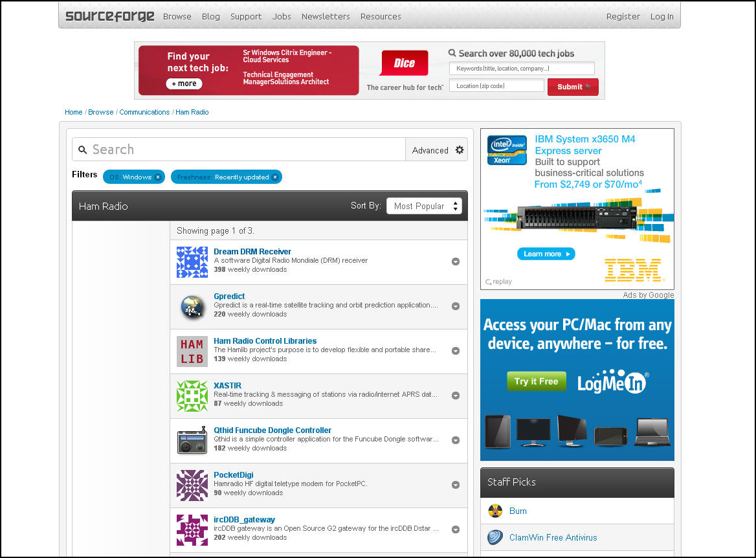Open the Newsletters menu item
This screenshot has height=558, width=756.
tap(326, 16)
